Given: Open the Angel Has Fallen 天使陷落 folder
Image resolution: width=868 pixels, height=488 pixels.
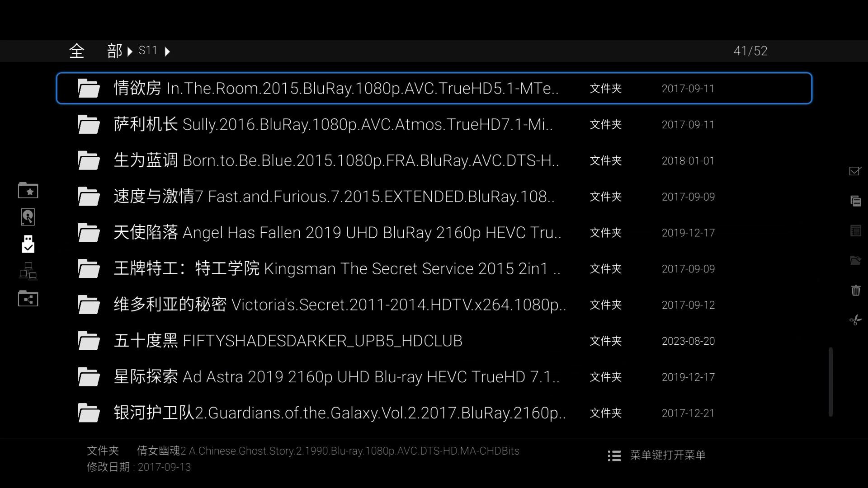Looking at the screenshot, I should [x=337, y=233].
